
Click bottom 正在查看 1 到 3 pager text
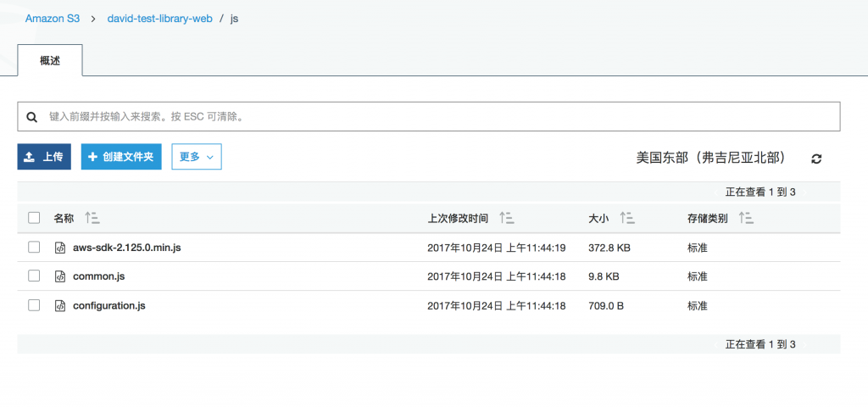click(x=760, y=344)
